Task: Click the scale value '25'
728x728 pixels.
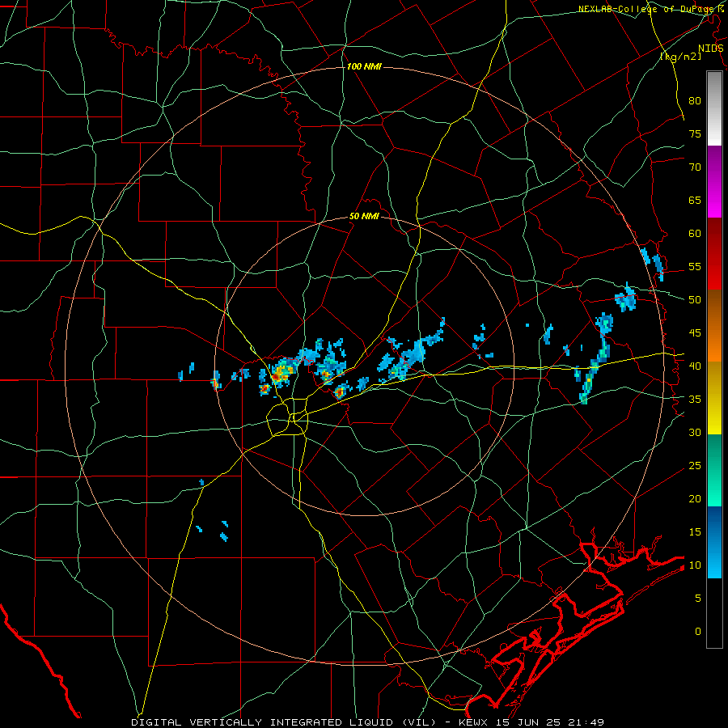Action: pos(695,466)
